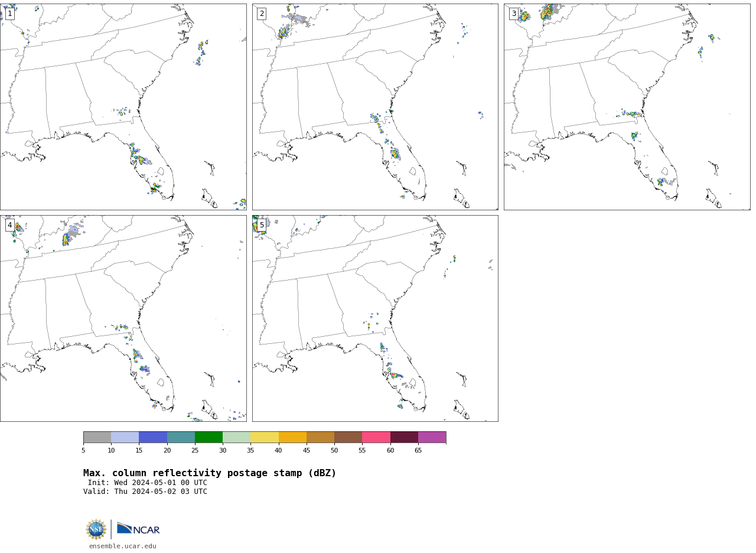Click the number 4 panel label
Screen dimensions: 756x553
tap(9, 225)
